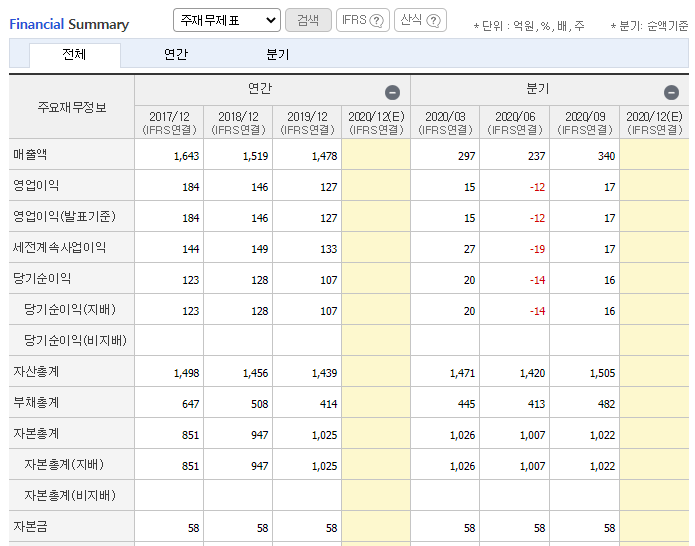The image size is (695, 546).
Task: Switch to the 연간 tab
Action: tap(176, 55)
